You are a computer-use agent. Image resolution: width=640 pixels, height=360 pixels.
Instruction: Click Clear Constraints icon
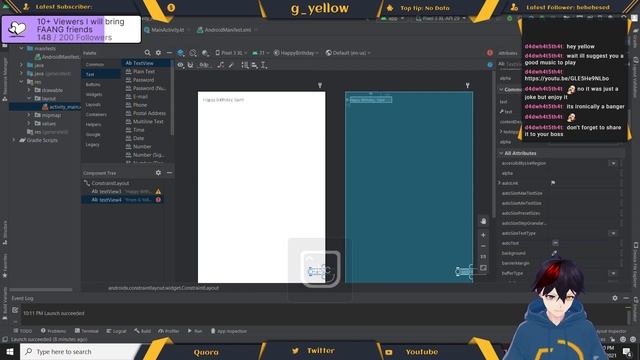click(x=221, y=65)
